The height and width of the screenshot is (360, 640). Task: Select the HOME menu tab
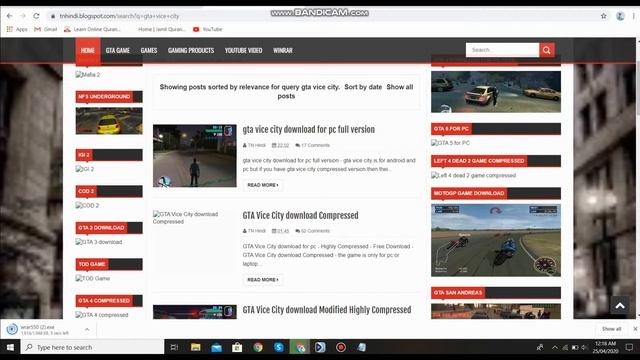coord(88,50)
